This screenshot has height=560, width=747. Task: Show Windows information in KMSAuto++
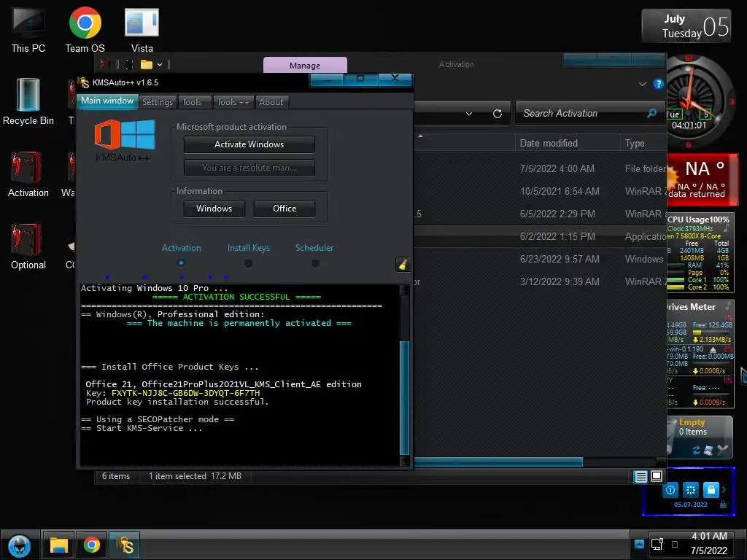coord(214,209)
